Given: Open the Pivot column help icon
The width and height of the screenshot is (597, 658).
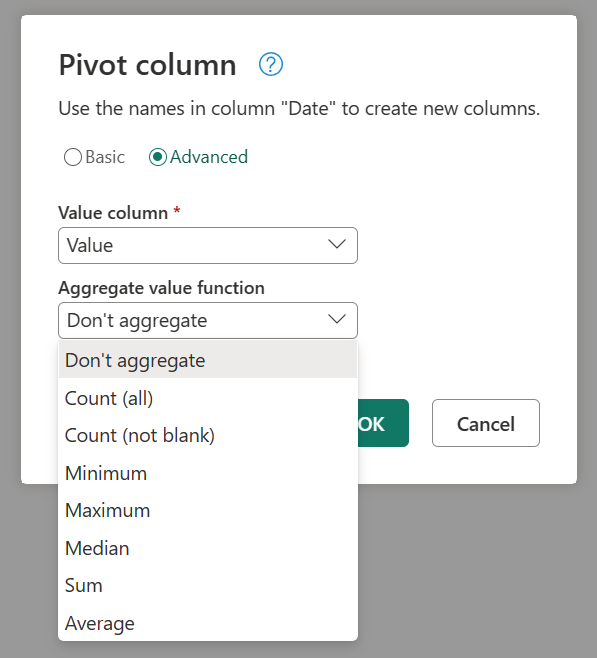Looking at the screenshot, I should [271, 64].
